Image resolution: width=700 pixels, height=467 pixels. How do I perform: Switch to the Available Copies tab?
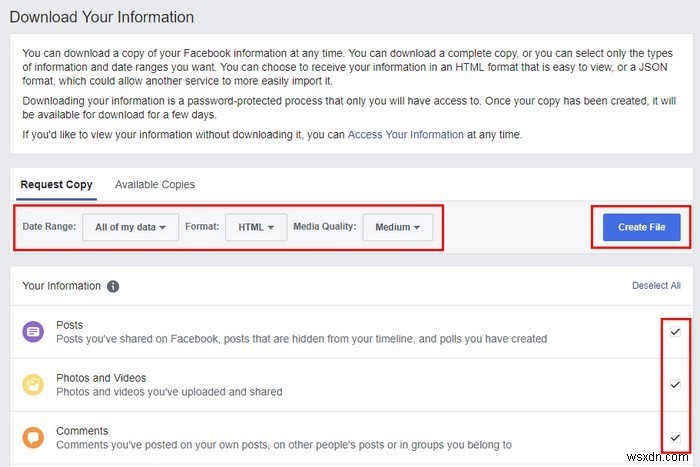point(155,184)
